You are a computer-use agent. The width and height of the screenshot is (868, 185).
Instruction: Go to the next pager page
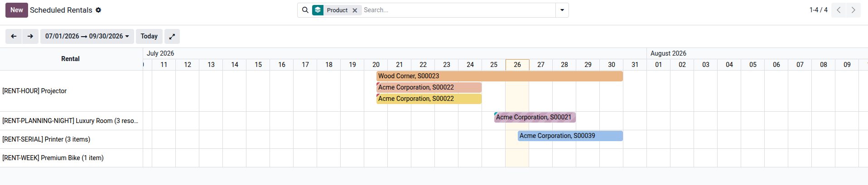tap(854, 10)
